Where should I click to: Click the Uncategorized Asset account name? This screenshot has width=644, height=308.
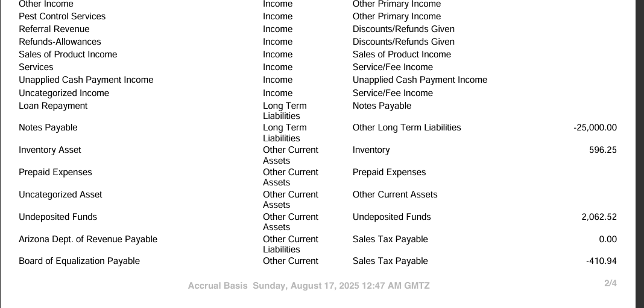(60, 194)
